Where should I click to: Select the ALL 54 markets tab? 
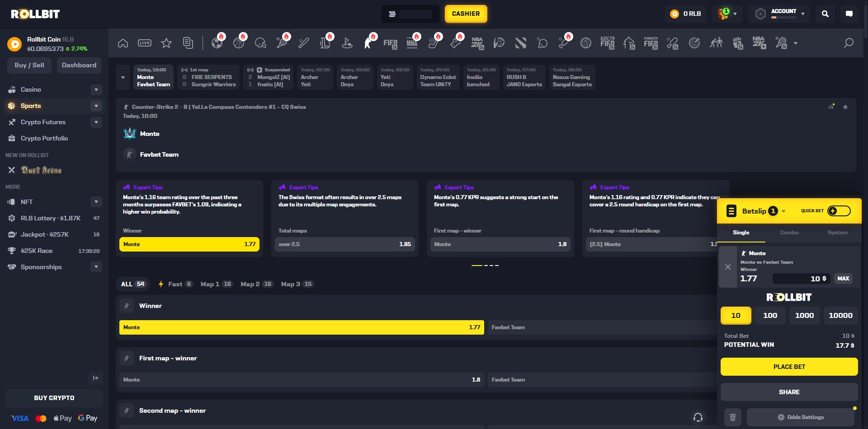pyautogui.click(x=133, y=284)
